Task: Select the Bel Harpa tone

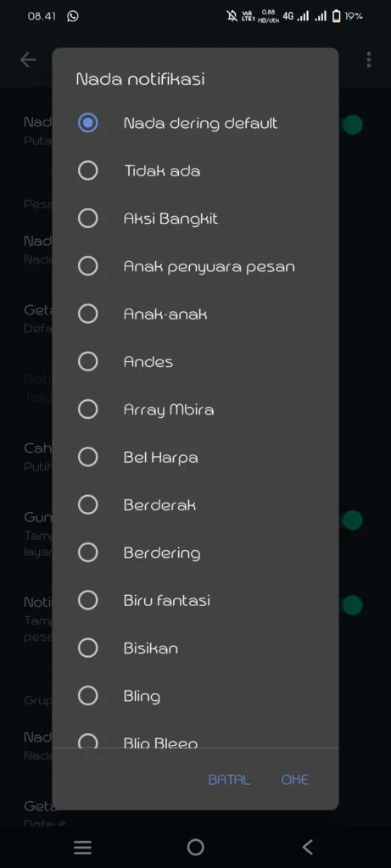Action: click(195, 457)
